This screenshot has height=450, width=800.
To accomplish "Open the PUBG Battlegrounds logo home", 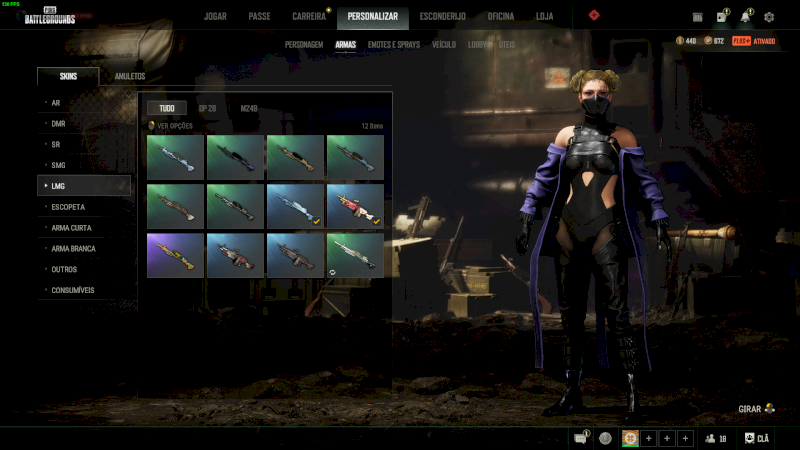I will [x=50, y=16].
